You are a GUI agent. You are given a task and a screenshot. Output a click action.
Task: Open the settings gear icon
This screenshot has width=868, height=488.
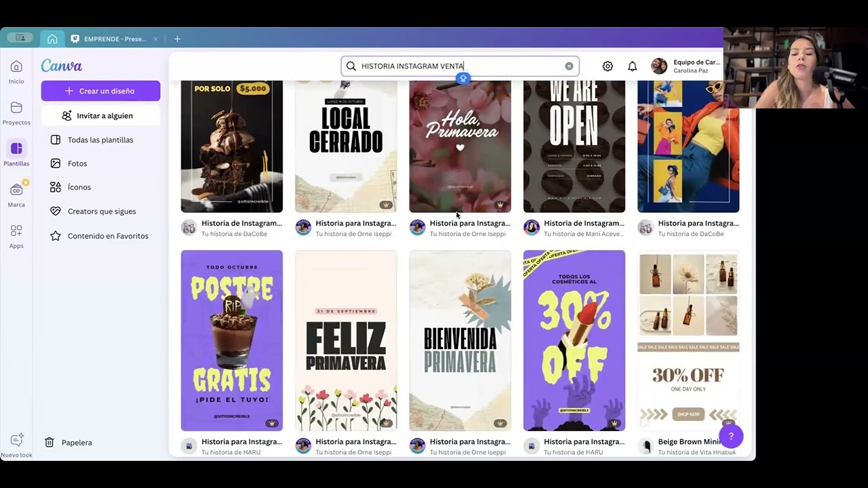tap(608, 66)
